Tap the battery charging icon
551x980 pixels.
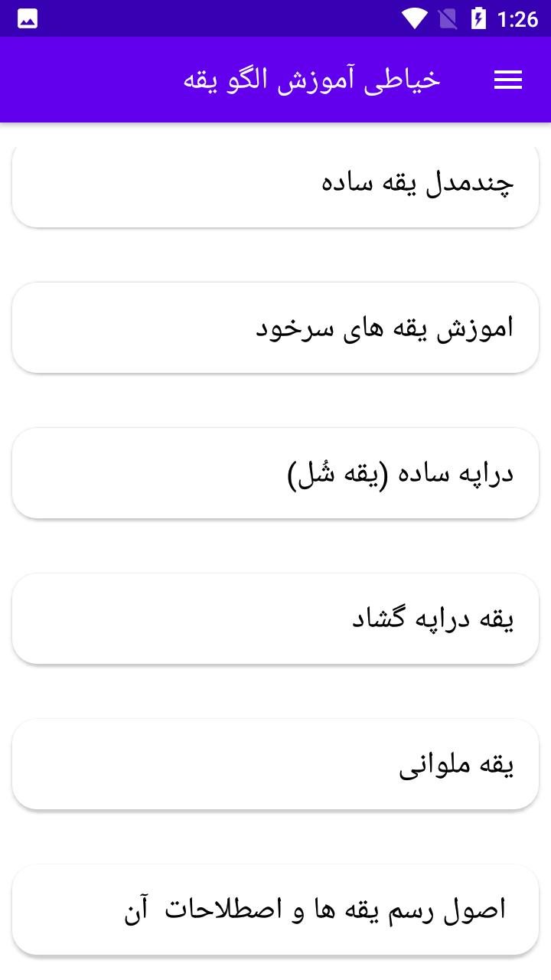pos(478,18)
